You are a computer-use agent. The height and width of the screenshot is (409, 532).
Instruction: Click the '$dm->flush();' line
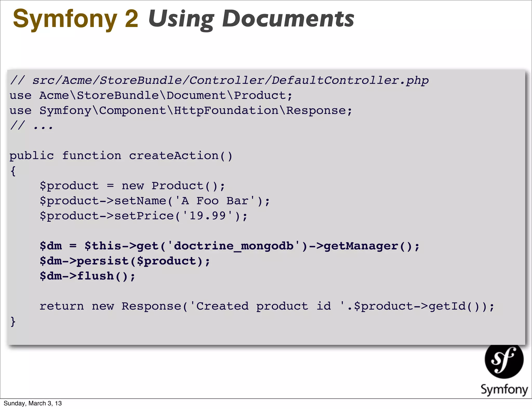coord(88,276)
